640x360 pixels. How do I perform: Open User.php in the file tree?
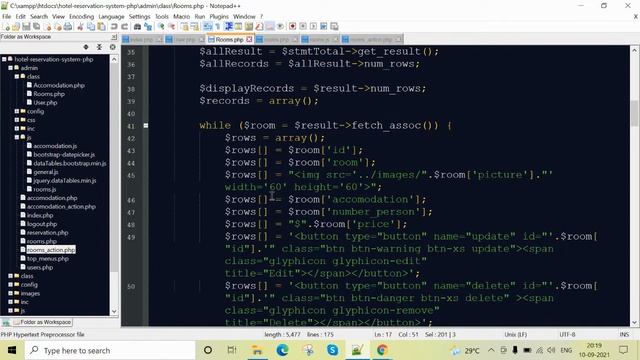coord(45,102)
